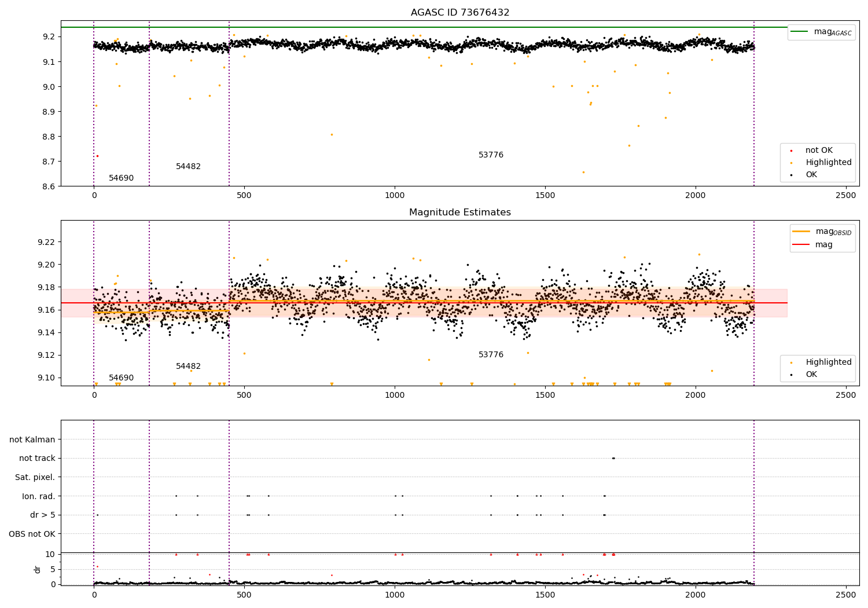Click the 9.10 y-axis tick label
Viewport: 868px width, 608px height.
pyautogui.click(x=47, y=378)
